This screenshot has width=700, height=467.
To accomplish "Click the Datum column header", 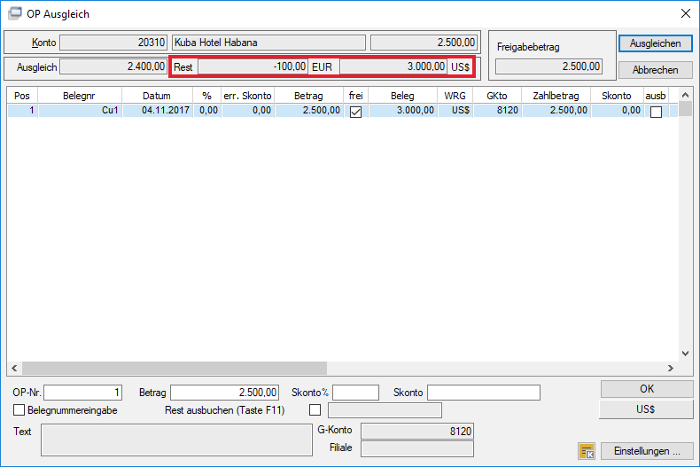I will pyautogui.click(x=157, y=96).
